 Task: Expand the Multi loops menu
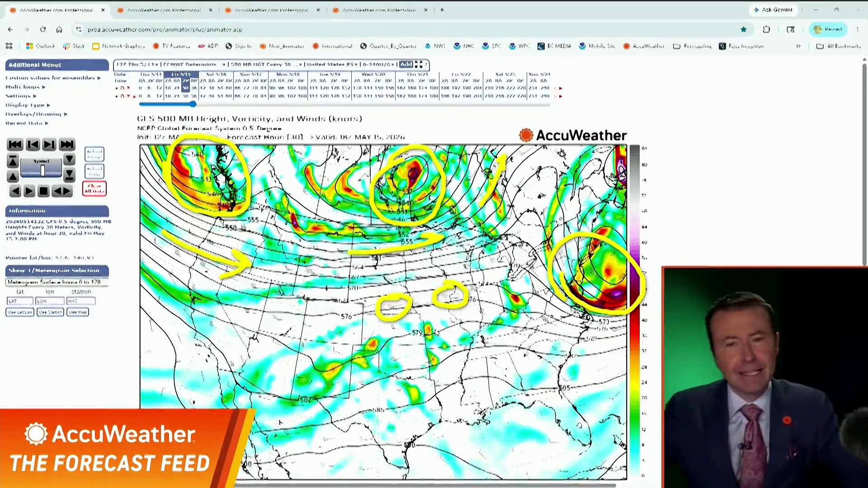pos(25,87)
